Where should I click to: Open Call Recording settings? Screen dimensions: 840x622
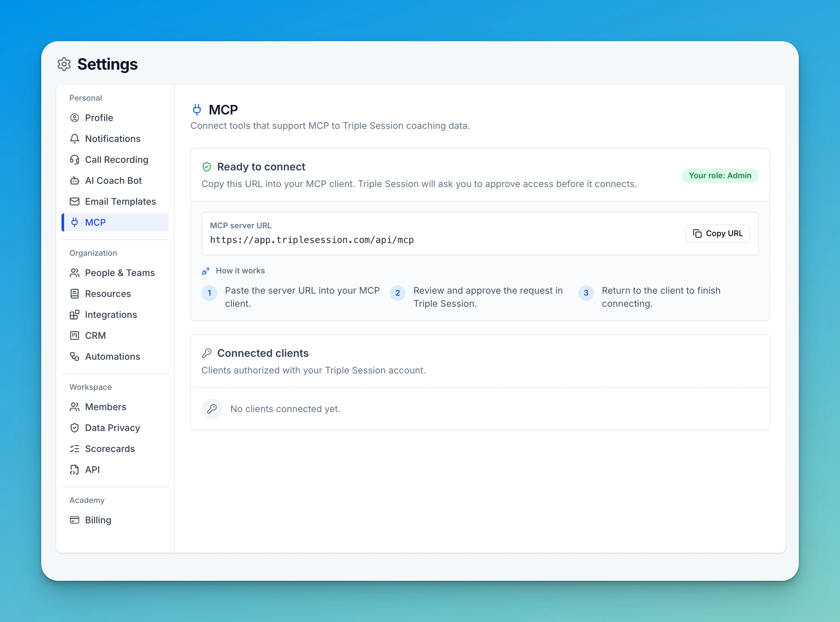click(x=115, y=160)
